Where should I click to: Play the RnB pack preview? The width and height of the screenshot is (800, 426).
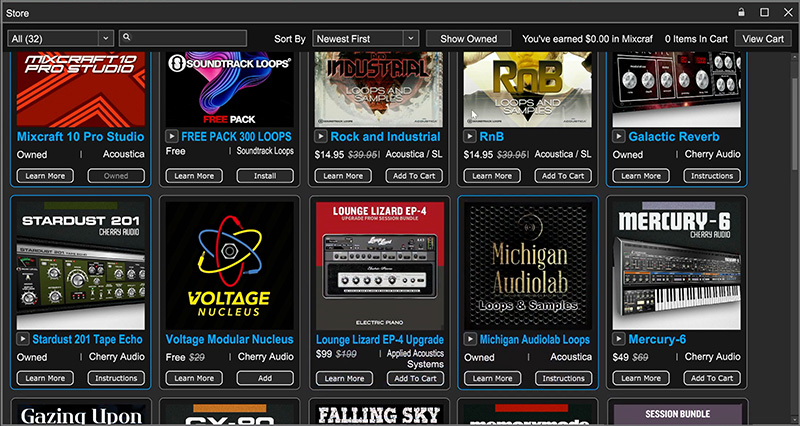(x=471, y=137)
